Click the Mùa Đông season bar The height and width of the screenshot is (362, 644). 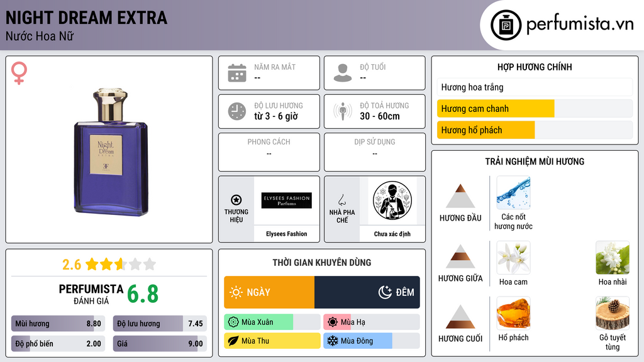pos(372,341)
